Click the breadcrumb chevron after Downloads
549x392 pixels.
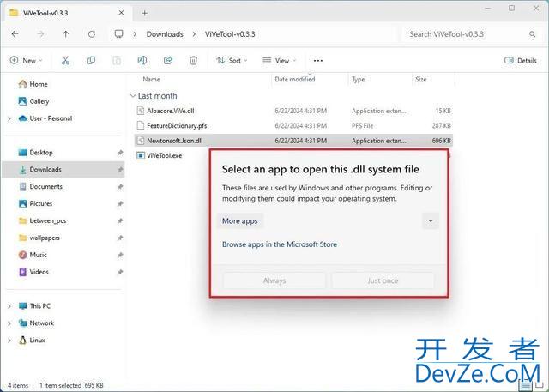click(x=194, y=34)
